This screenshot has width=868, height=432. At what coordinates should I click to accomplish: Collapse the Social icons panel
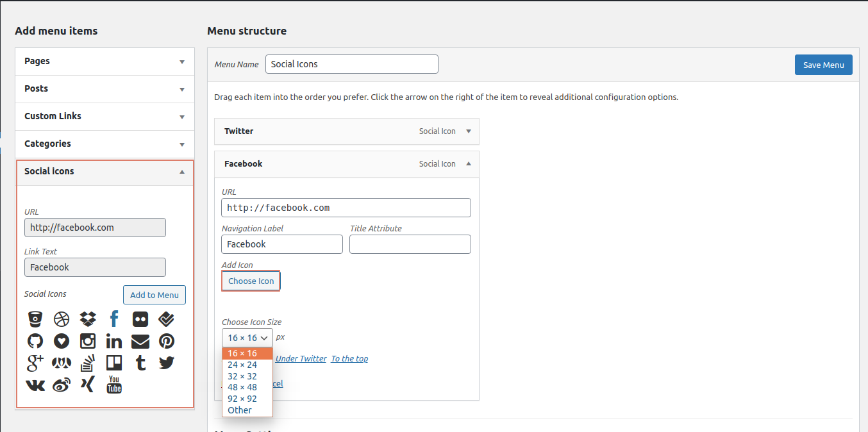(182, 172)
